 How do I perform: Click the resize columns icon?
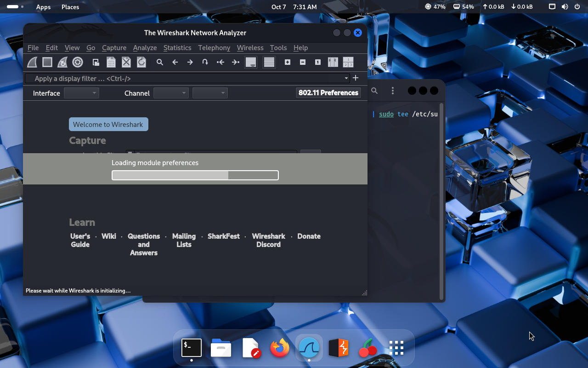[333, 62]
